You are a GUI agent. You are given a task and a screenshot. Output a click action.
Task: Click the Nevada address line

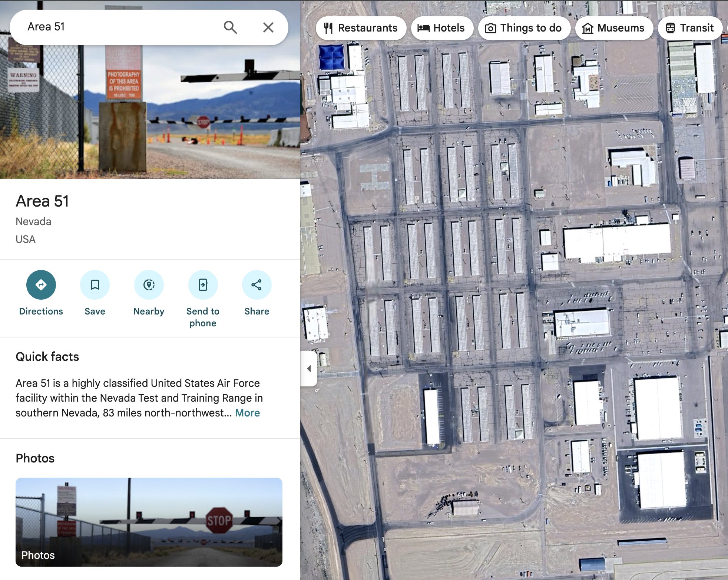pos(33,221)
